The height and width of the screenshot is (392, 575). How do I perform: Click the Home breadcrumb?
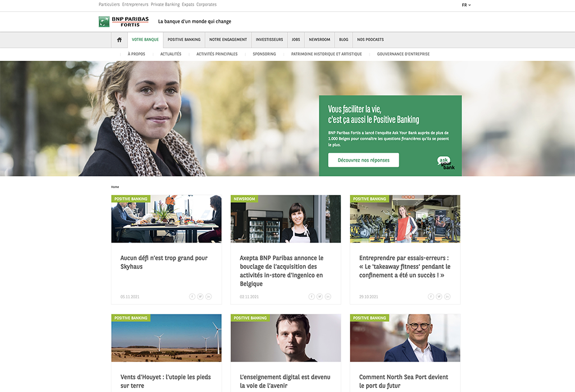115,187
